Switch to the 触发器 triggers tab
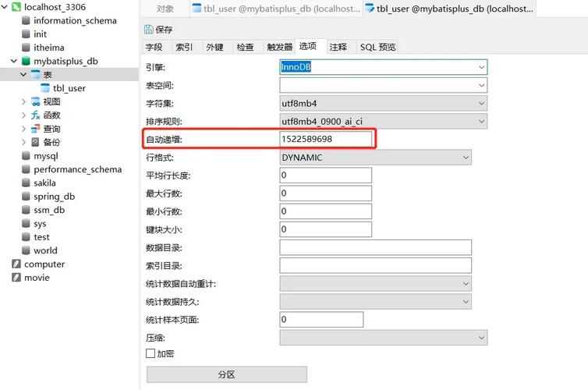The height and width of the screenshot is (390, 588). [280, 47]
